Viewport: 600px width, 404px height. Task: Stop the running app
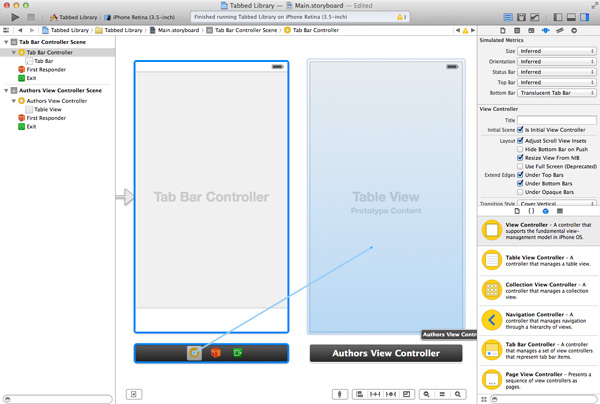tap(31, 17)
